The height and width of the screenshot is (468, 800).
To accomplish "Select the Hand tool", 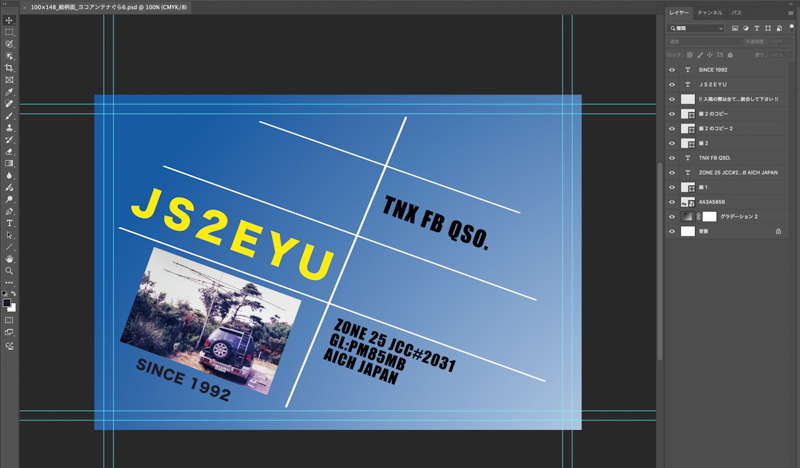I will coord(9,259).
